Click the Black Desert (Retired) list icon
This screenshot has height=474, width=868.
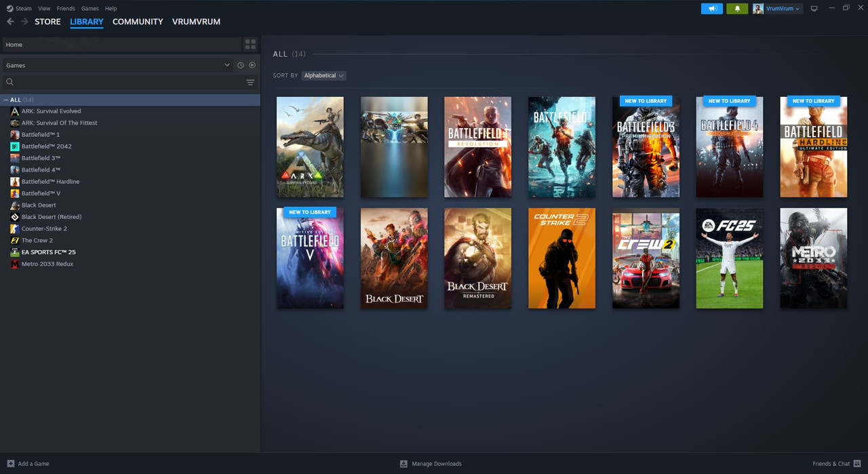(15, 217)
